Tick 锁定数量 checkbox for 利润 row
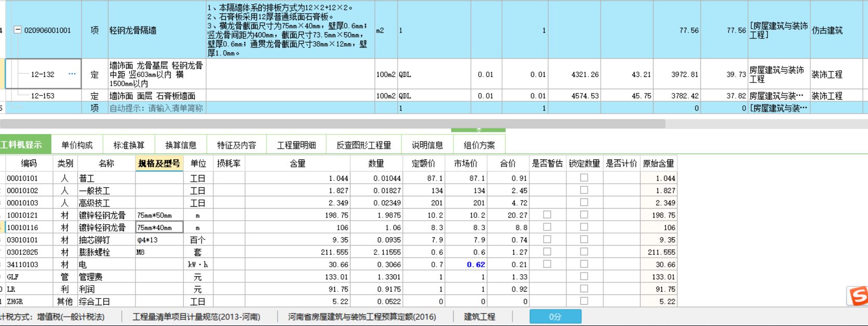The width and height of the screenshot is (868, 326). (584, 289)
